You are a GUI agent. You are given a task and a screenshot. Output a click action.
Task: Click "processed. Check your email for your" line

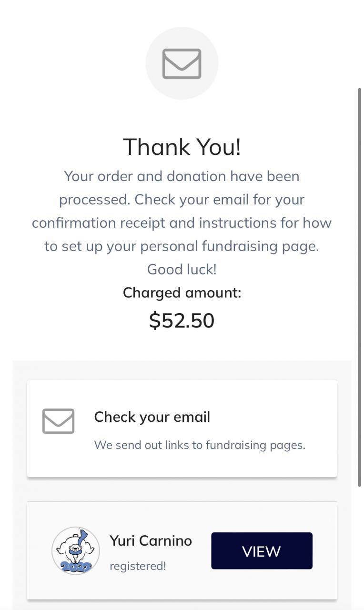[x=182, y=200]
